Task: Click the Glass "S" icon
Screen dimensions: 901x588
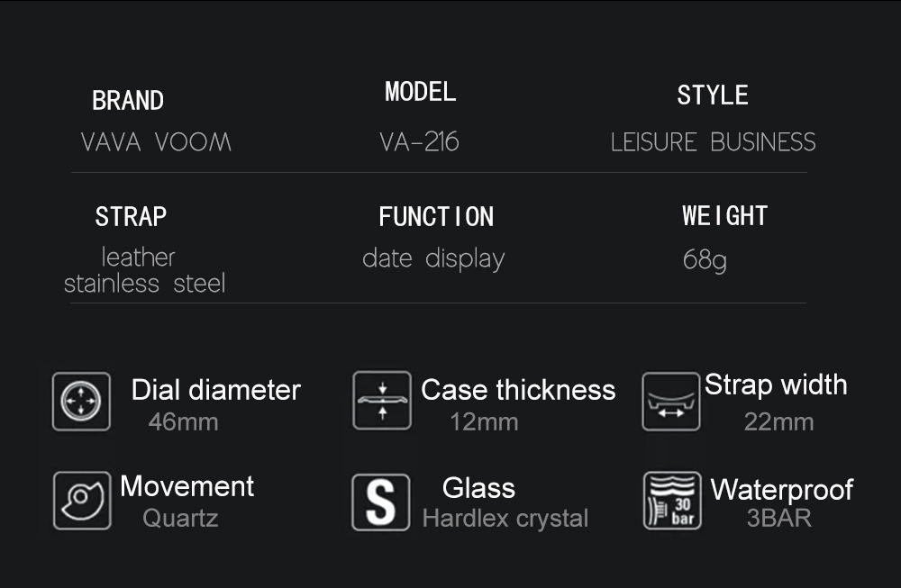Action: [380, 502]
